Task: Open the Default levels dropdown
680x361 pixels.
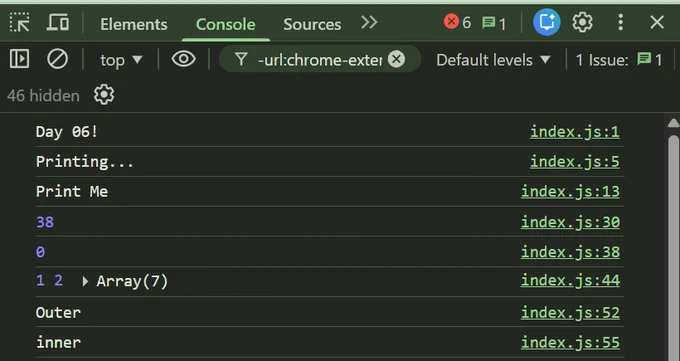Action: 494,60
